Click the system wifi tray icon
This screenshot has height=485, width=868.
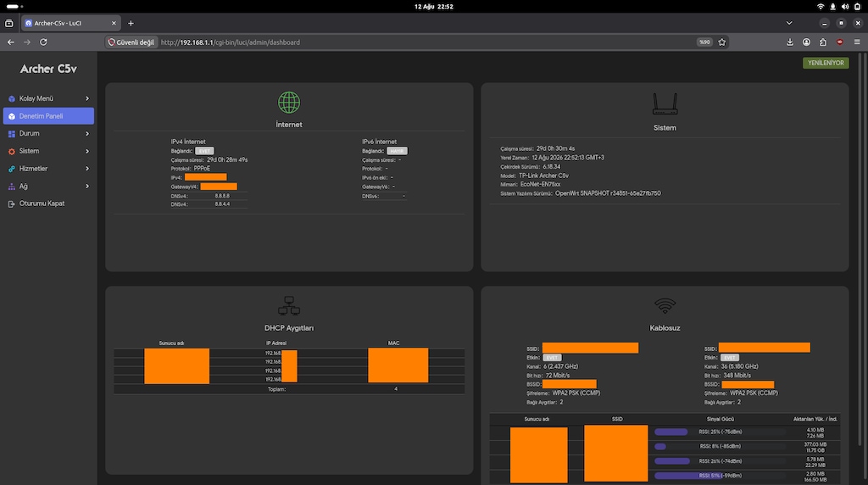[821, 7]
